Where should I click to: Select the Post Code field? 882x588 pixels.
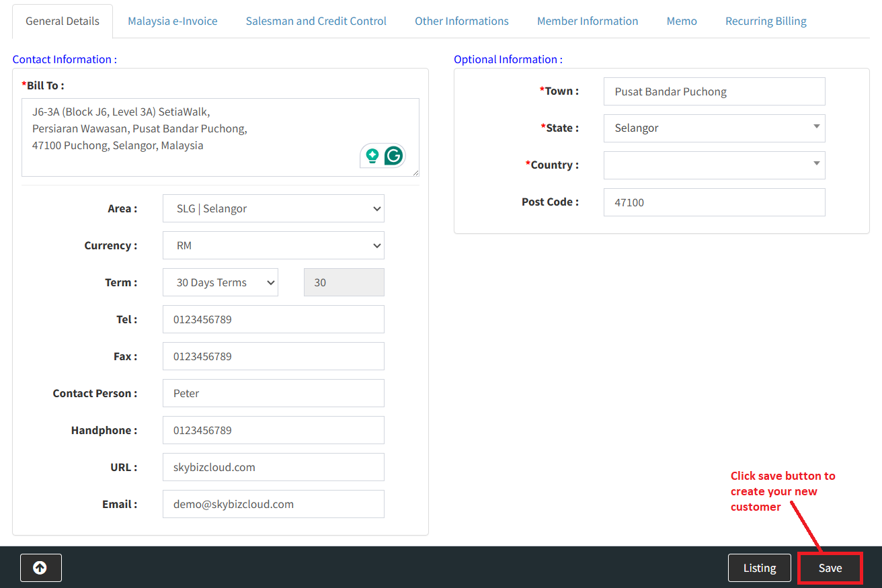click(x=714, y=202)
